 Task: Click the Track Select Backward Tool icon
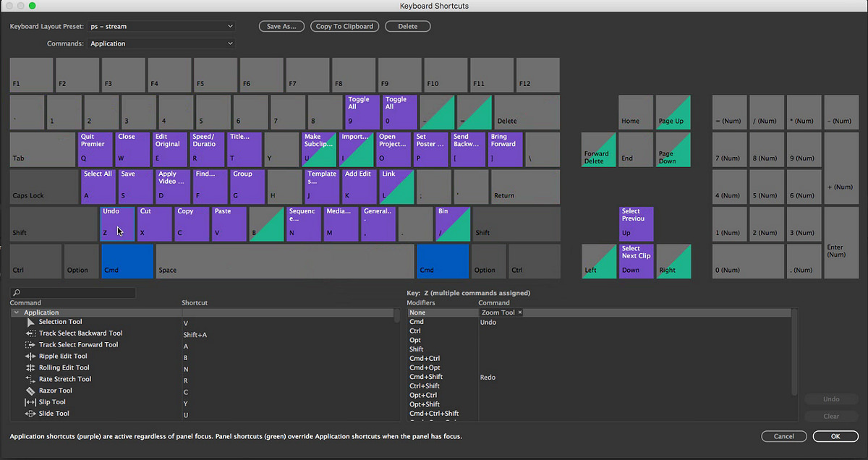click(x=30, y=333)
